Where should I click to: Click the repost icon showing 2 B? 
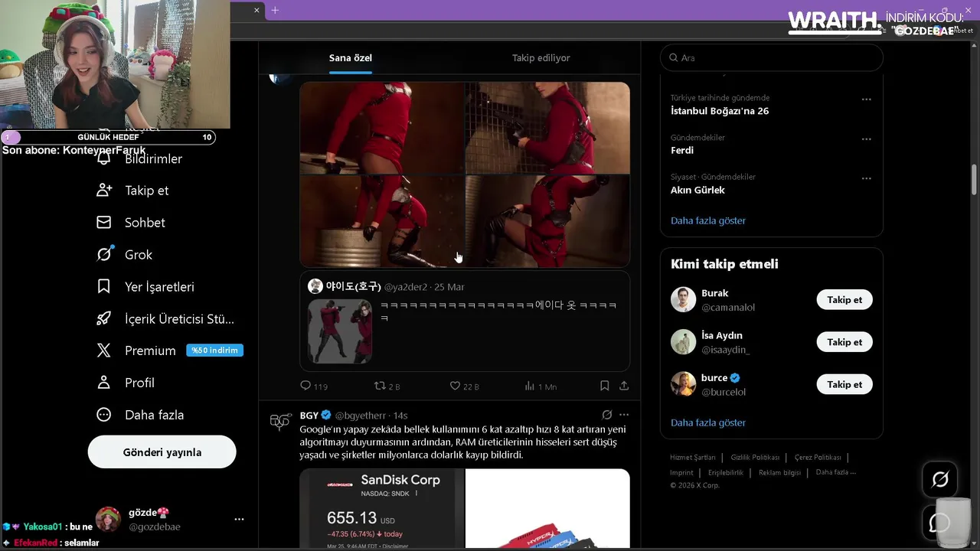[x=380, y=386]
